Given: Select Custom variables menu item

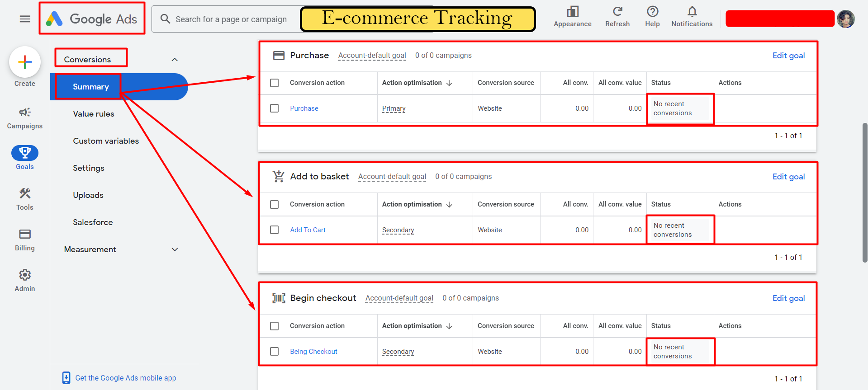Looking at the screenshot, I should point(106,141).
